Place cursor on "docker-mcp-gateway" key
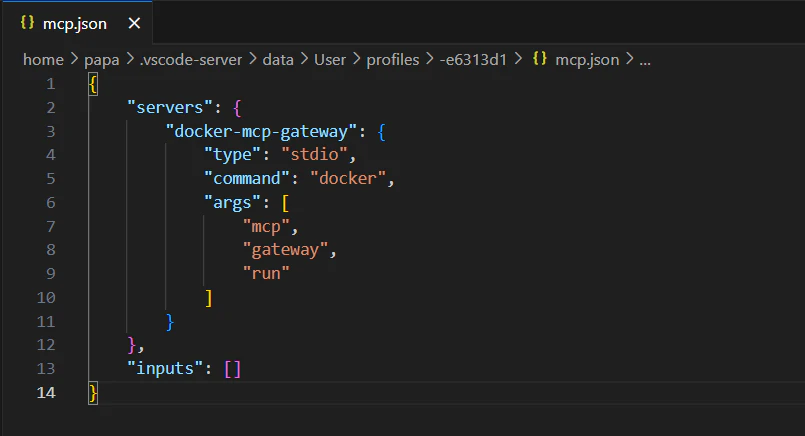 coord(261,131)
